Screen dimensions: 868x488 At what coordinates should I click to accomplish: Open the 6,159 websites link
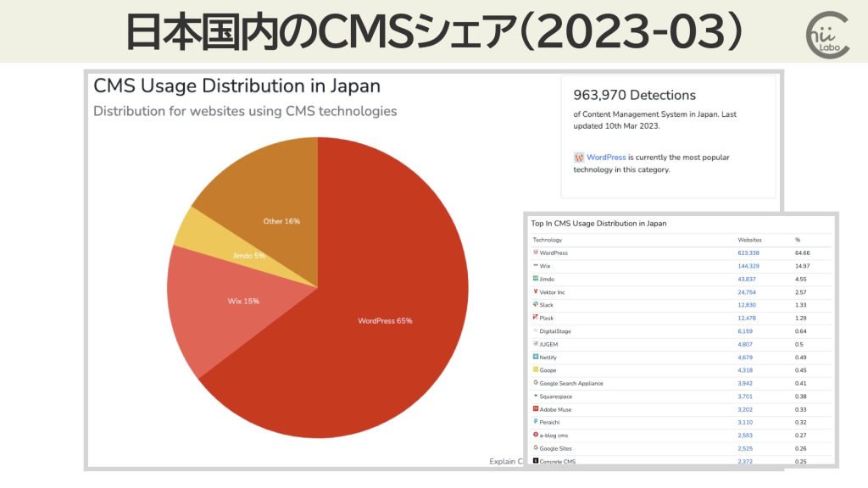(744, 331)
